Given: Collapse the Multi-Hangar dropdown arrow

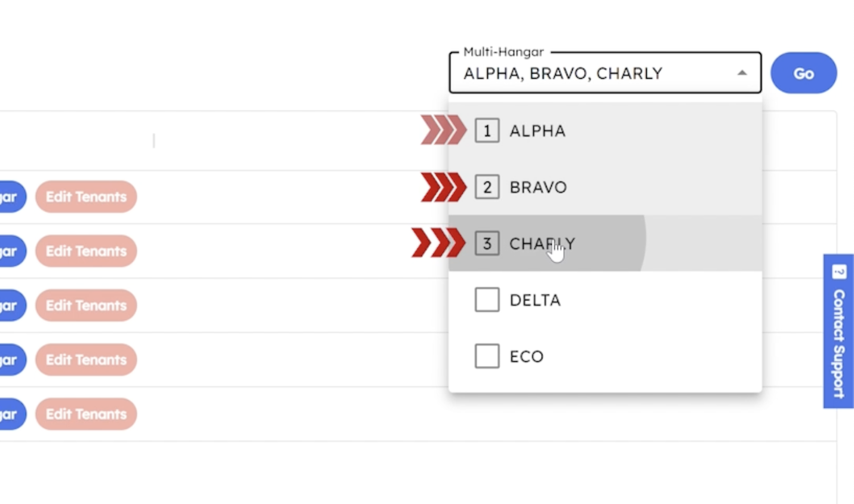Looking at the screenshot, I should point(742,73).
